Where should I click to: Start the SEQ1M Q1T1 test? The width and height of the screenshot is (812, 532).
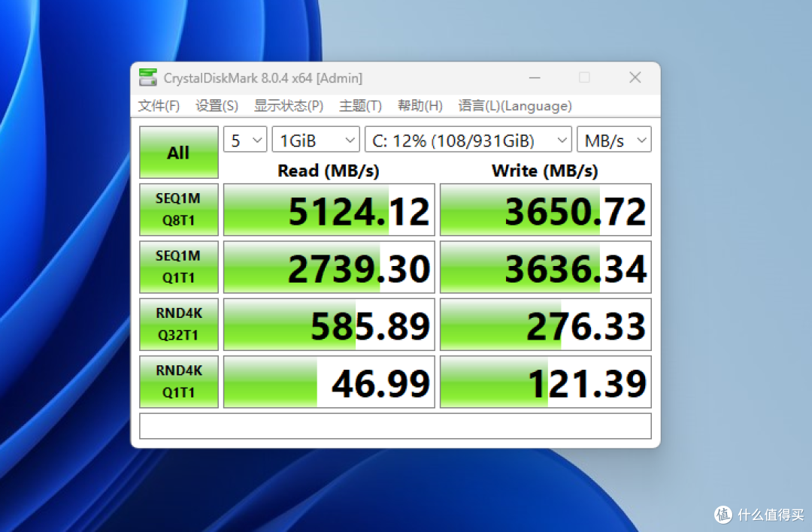coord(179,267)
